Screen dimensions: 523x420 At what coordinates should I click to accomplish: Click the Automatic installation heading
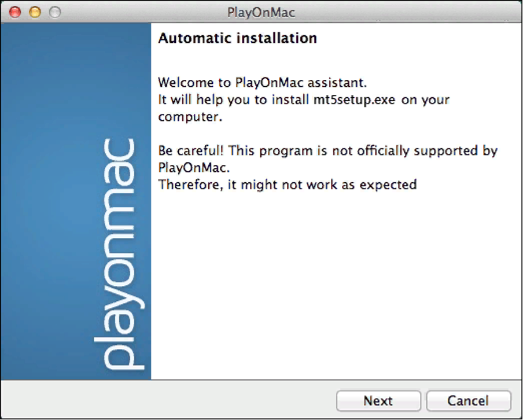coord(237,39)
